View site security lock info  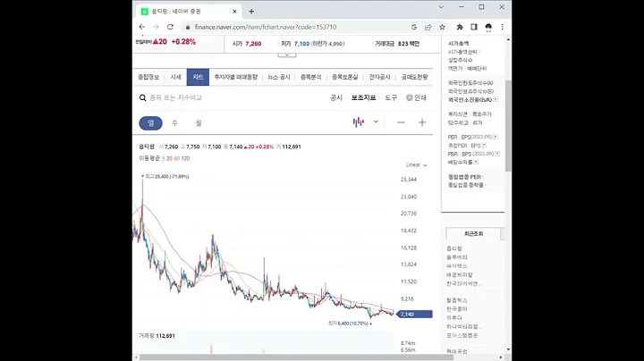point(188,27)
